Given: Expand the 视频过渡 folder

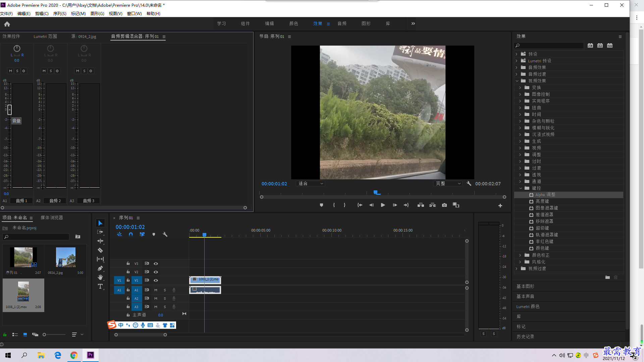Looking at the screenshot, I should [x=517, y=268].
